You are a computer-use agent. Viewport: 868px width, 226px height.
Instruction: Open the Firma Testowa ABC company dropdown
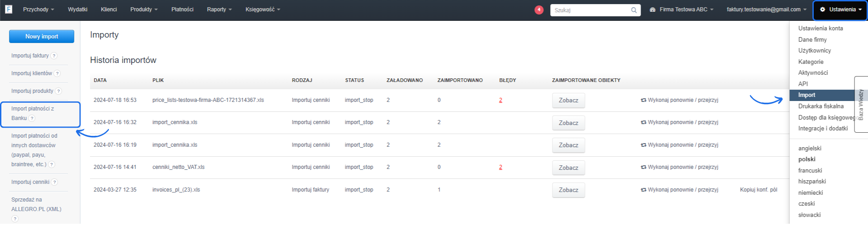[x=681, y=10]
